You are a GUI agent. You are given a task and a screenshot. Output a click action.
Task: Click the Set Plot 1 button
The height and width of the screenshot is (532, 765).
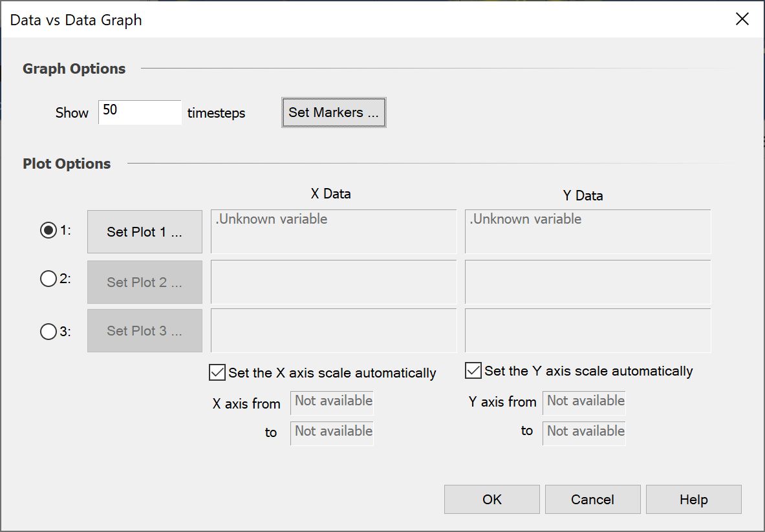pyautogui.click(x=145, y=231)
